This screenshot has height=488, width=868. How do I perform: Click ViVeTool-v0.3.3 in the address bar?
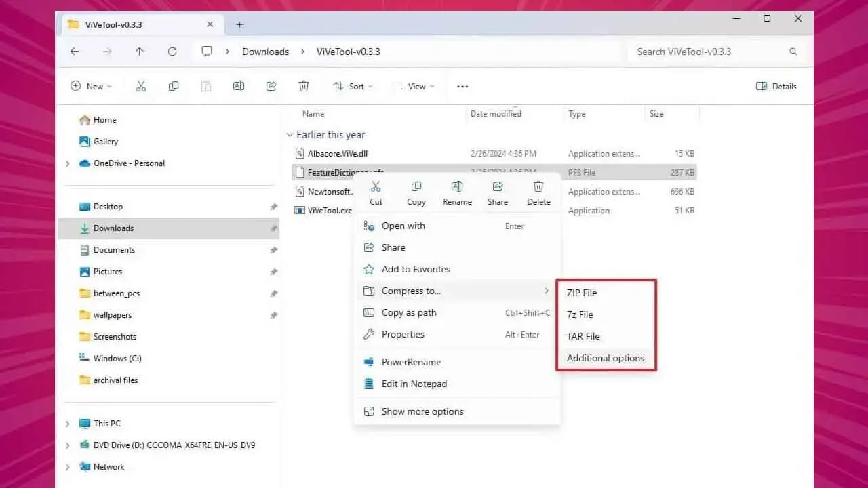tap(349, 52)
